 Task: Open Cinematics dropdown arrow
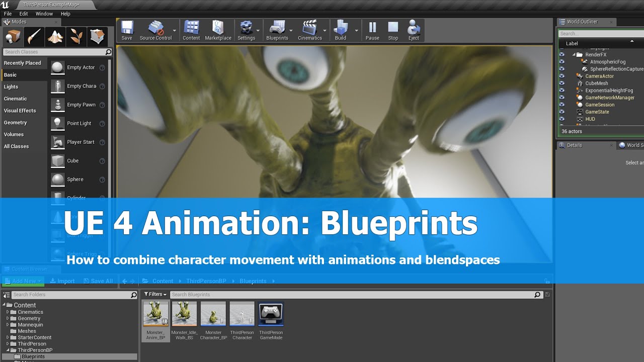click(x=325, y=31)
